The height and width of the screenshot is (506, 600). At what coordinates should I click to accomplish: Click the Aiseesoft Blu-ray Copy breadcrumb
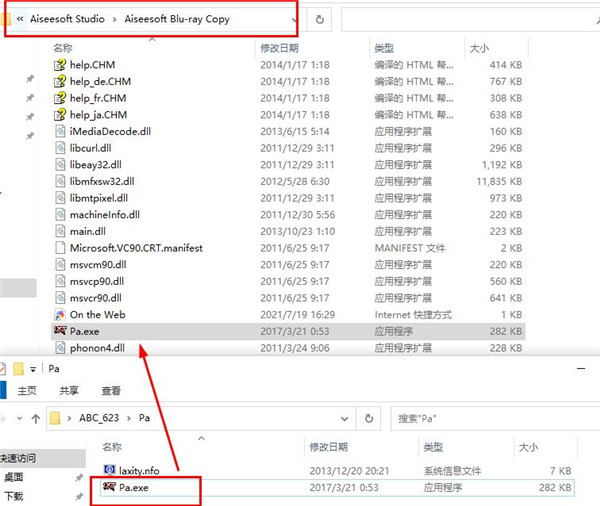pyautogui.click(x=177, y=19)
